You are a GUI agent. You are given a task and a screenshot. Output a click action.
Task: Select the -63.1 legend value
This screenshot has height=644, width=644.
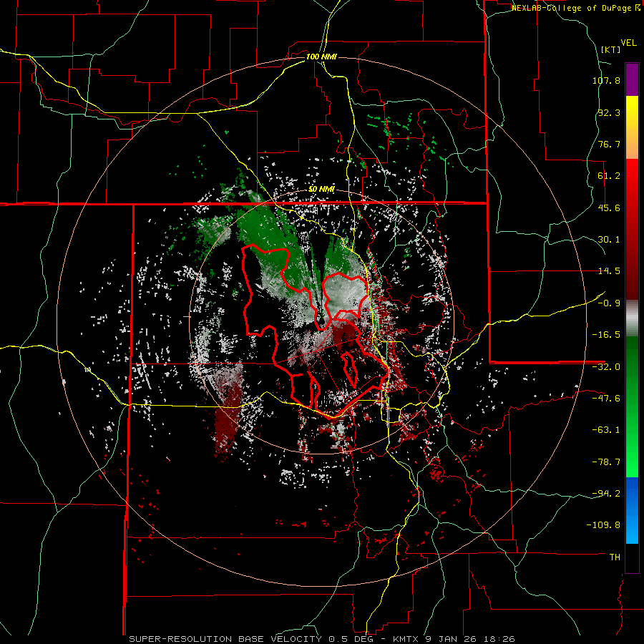pyautogui.click(x=606, y=430)
